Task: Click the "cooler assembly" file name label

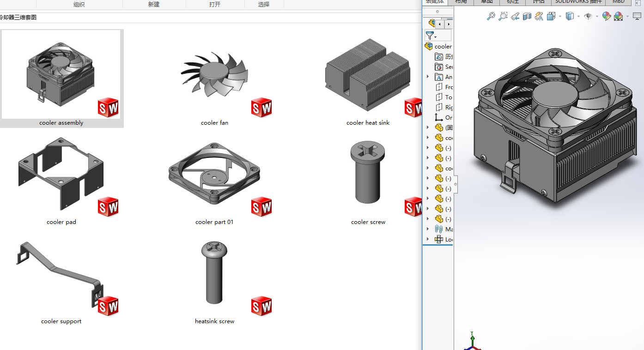Action: pos(61,123)
